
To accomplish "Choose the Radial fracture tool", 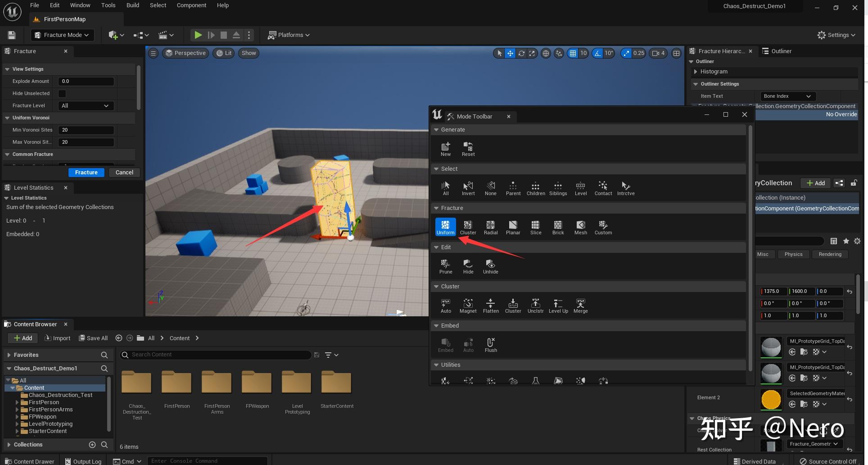I will [490, 227].
